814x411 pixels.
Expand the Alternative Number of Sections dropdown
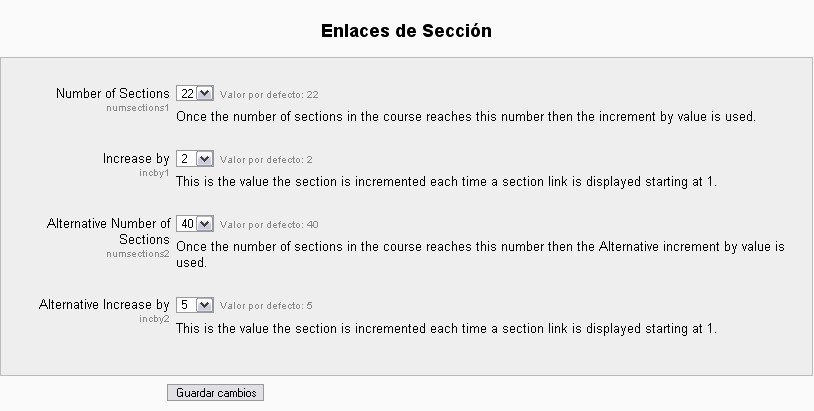[x=195, y=224]
